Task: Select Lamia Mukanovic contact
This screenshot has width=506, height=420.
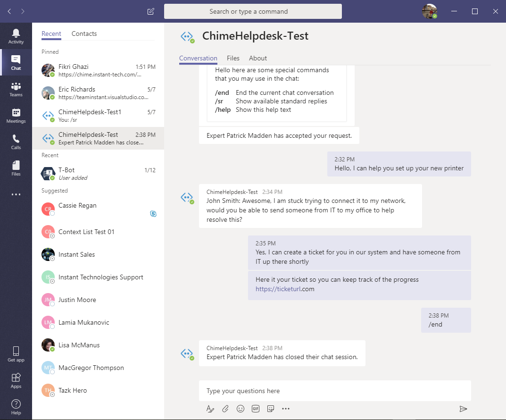Action: point(98,322)
